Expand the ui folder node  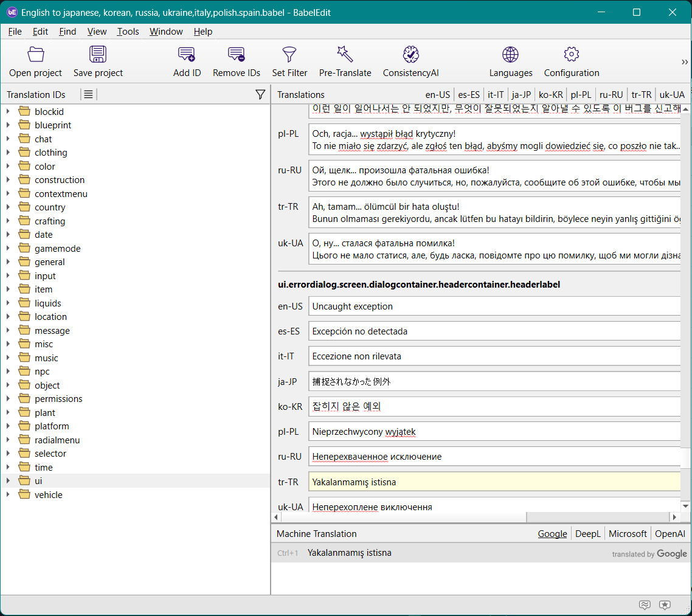(8, 481)
